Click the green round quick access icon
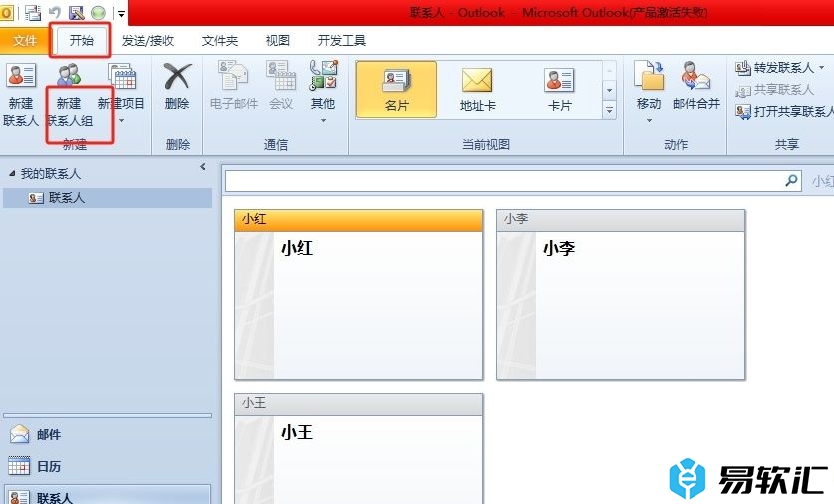Screen dimensions: 834x504 (98, 12)
